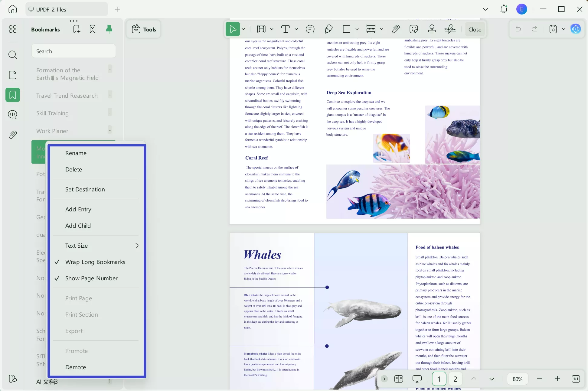The image size is (588, 391).
Task: Open the Tools button
Action: point(144,29)
